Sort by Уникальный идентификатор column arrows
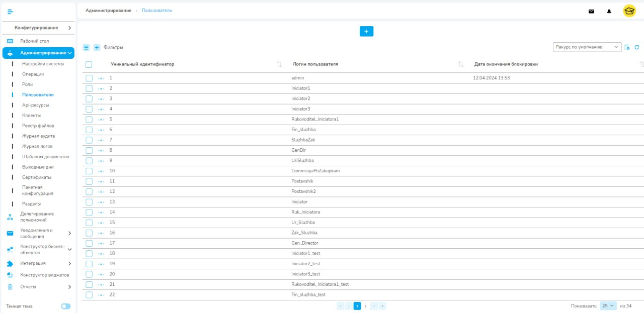644x313 pixels. click(279, 64)
